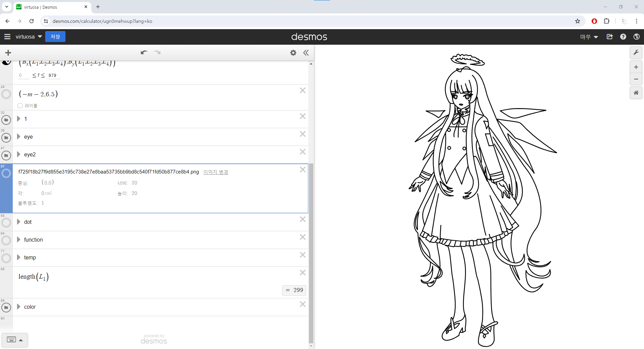Screen dimensions: 644x349
Task: Open the expression list gear settings
Action: click(x=293, y=53)
